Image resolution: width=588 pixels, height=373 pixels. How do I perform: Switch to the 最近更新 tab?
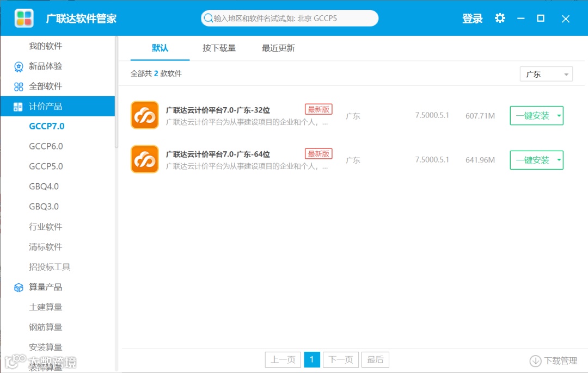point(278,48)
